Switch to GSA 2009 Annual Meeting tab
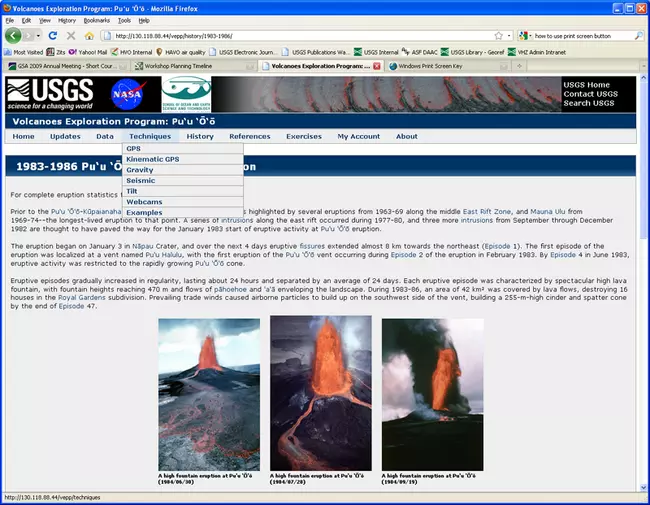Image resolution: width=650 pixels, height=505 pixels. [x=66, y=66]
